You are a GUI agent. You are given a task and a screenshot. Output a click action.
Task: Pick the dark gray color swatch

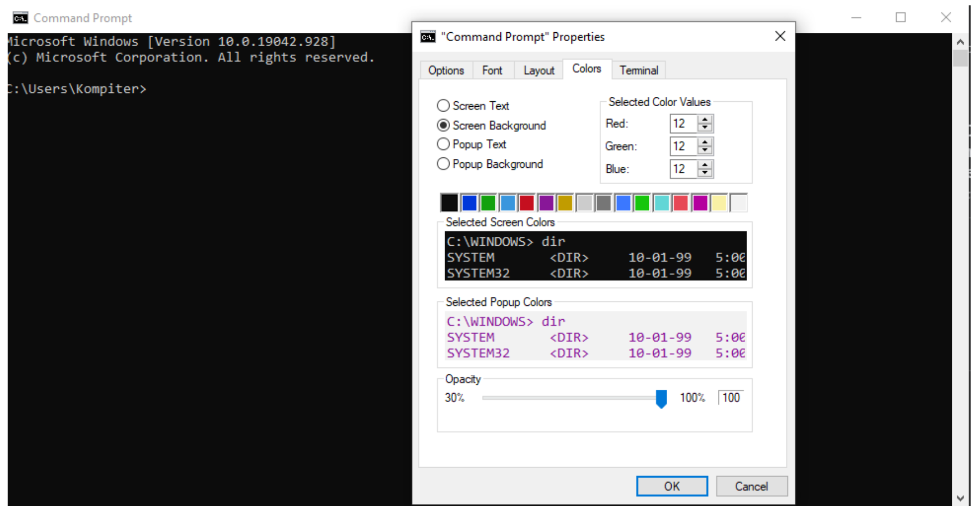coord(604,203)
